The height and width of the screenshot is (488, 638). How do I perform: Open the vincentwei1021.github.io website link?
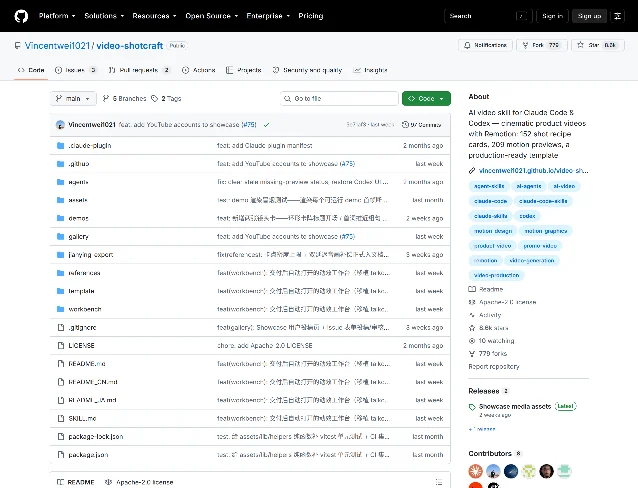(533, 171)
